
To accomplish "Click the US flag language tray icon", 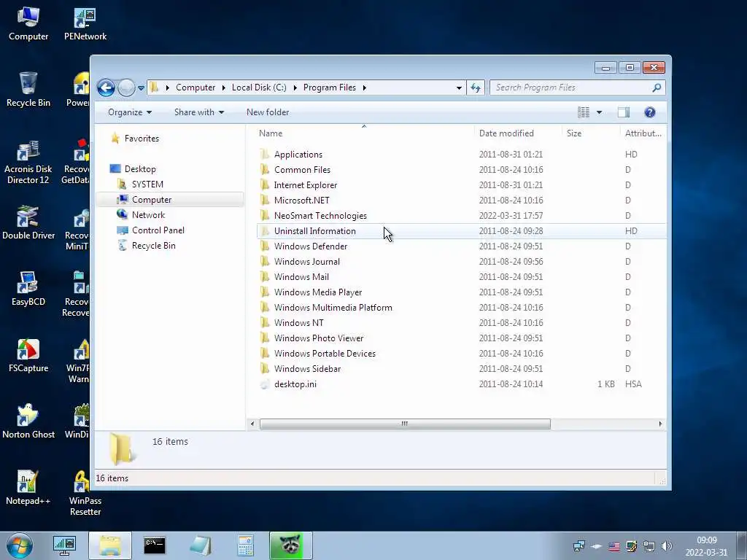I will pos(614,546).
